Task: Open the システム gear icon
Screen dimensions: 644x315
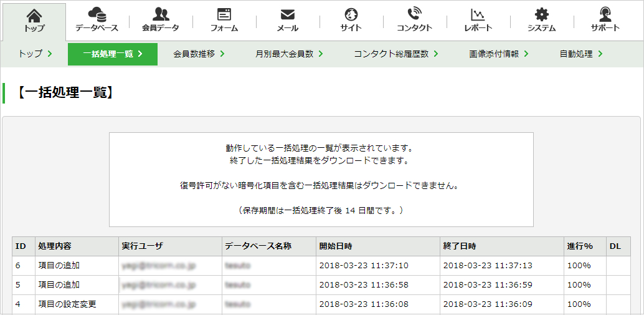Action: tap(542, 15)
